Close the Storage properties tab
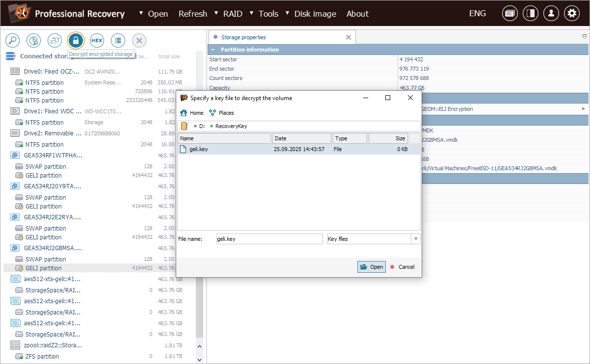 click(349, 37)
